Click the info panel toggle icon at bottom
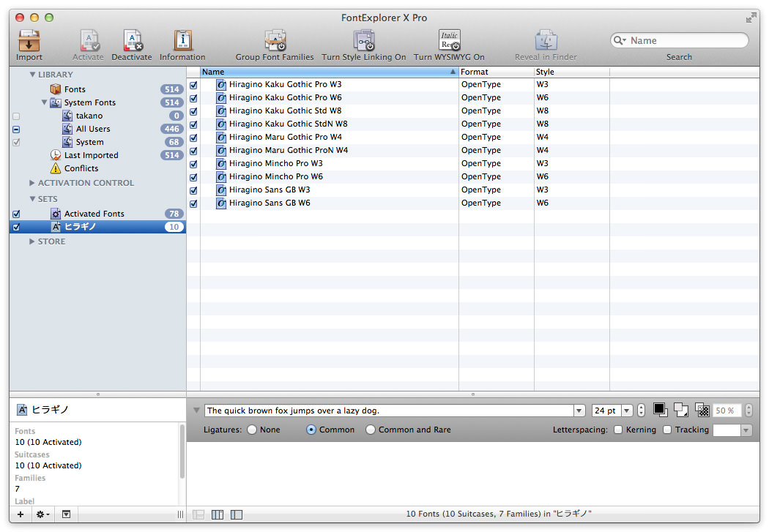 [66, 514]
